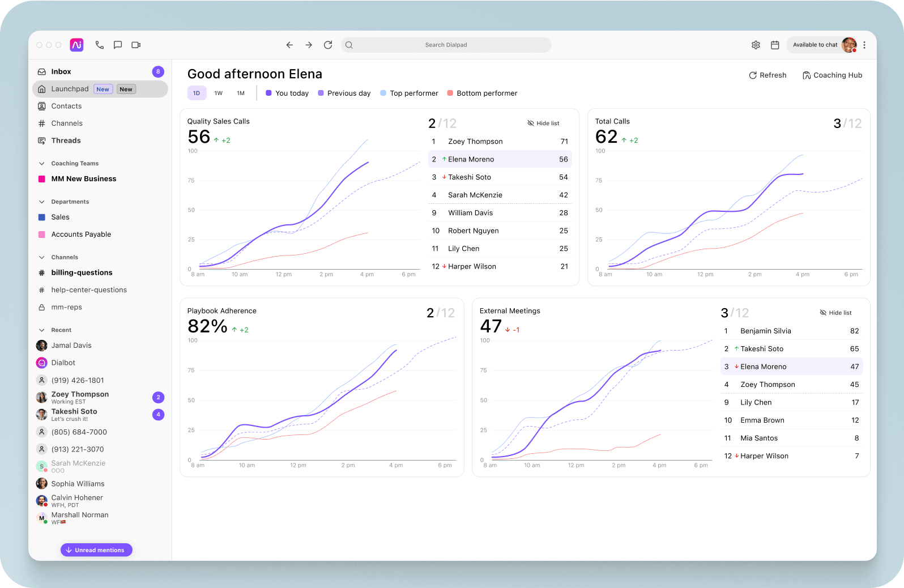The image size is (904, 588).
Task: Open the calendar icon in top bar
Action: (775, 45)
